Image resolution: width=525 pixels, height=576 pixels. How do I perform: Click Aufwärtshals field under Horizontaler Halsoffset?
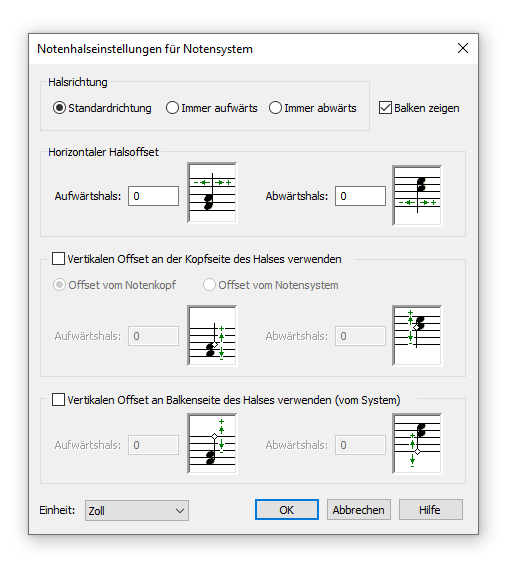coord(154,196)
